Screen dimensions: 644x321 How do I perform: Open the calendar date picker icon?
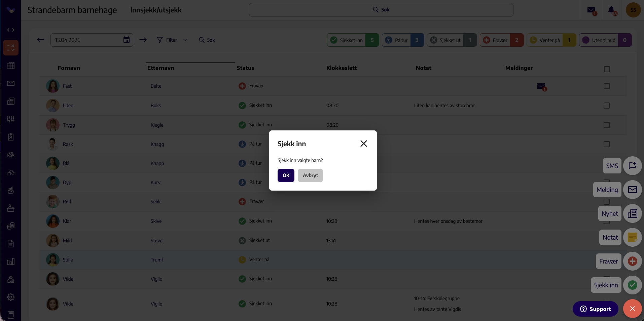(x=127, y=40)
